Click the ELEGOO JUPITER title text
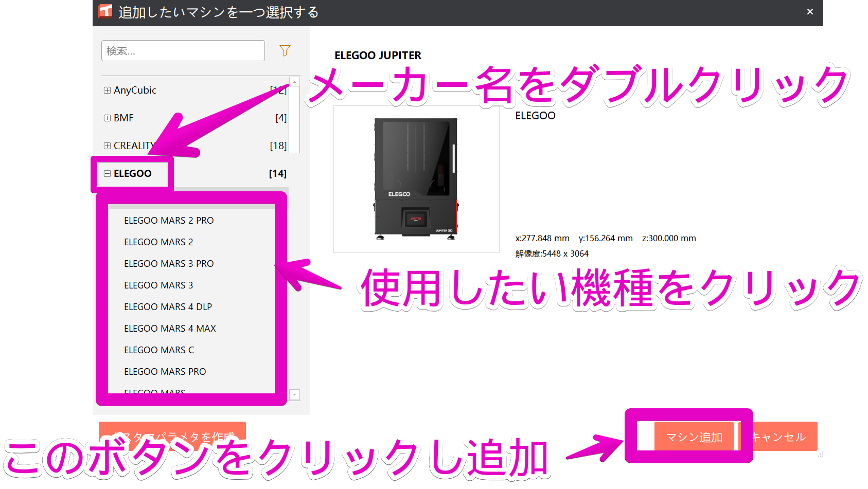The width and height of the screenshot is (868, 489). pyautogui.click(x=378, y=56)
